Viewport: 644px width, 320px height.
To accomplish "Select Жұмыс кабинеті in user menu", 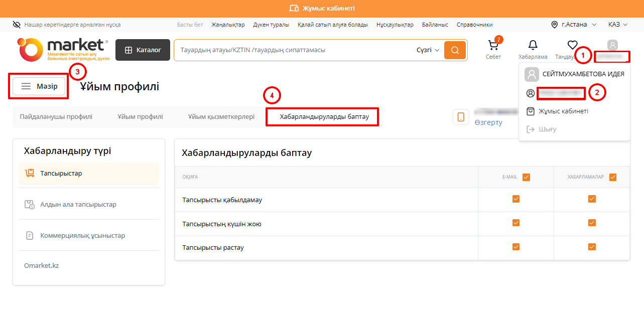I will click(563, 111).
